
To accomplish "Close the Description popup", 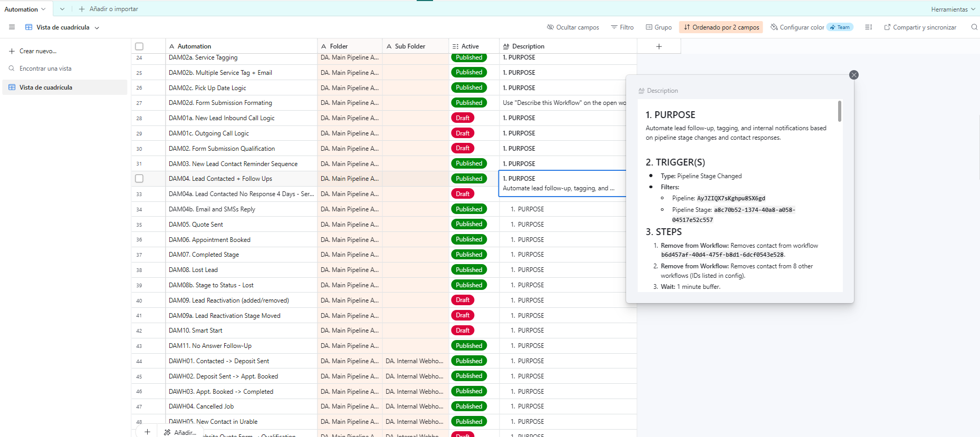I will click(854, 75).
